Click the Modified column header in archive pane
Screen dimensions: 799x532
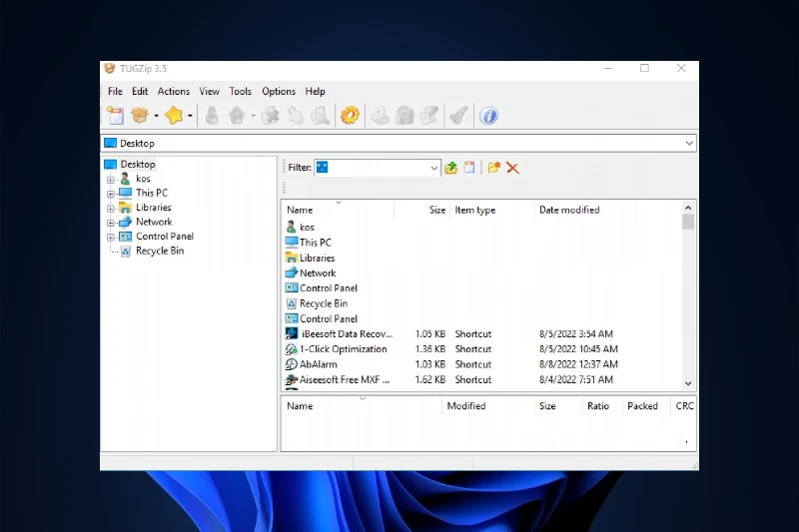(x=487, y=406)
